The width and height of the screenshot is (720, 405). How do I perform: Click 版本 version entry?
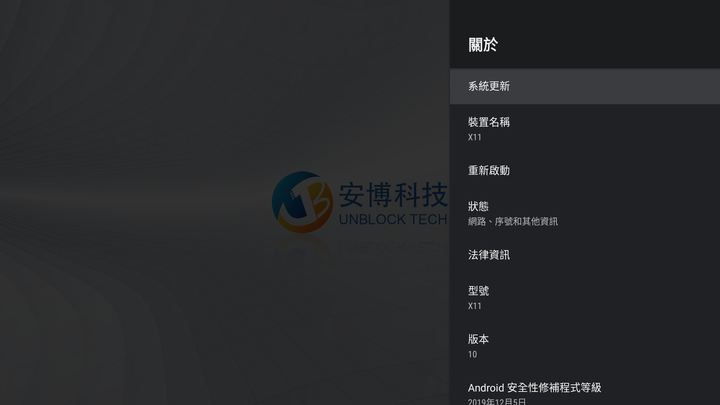click(585, 346)
